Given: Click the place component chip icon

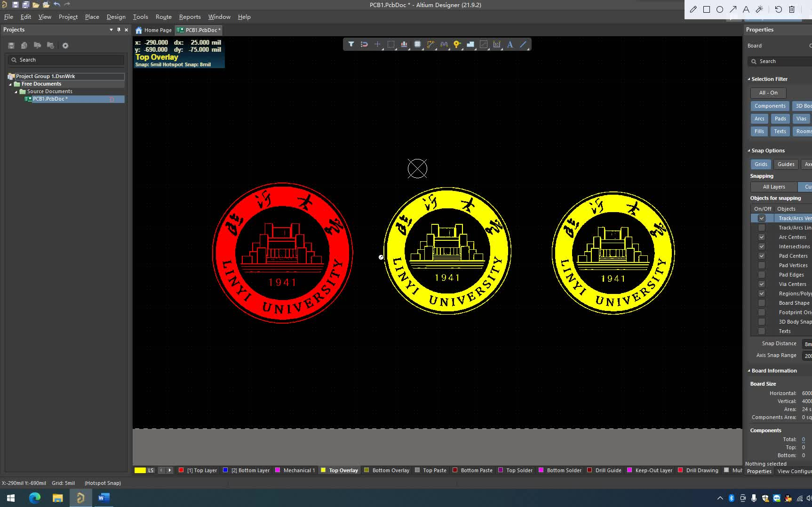Looking at the screenshot, I should tap(417, 44).
